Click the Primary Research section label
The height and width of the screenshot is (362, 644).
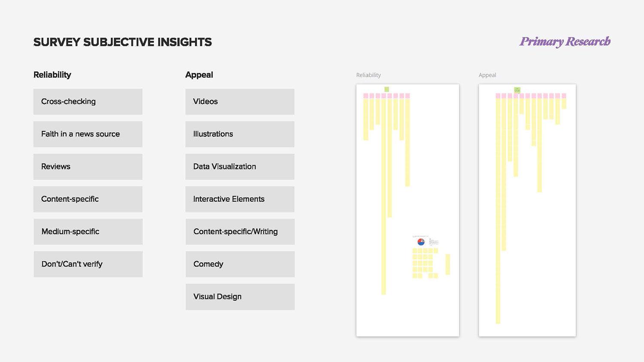click(565, 42)
